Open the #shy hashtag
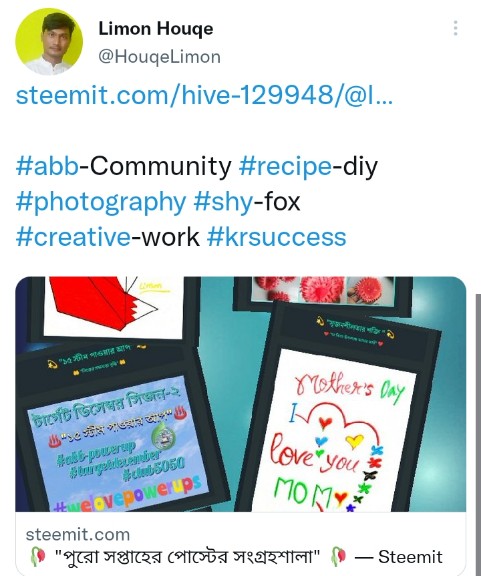Screen dimensions: 481x576 point(223,202)
